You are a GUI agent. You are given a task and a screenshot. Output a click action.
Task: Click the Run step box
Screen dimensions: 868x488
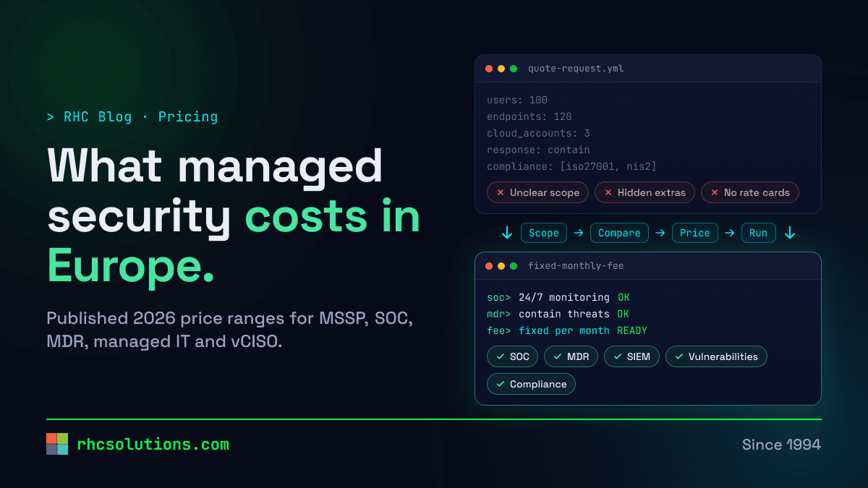[759, 233]
